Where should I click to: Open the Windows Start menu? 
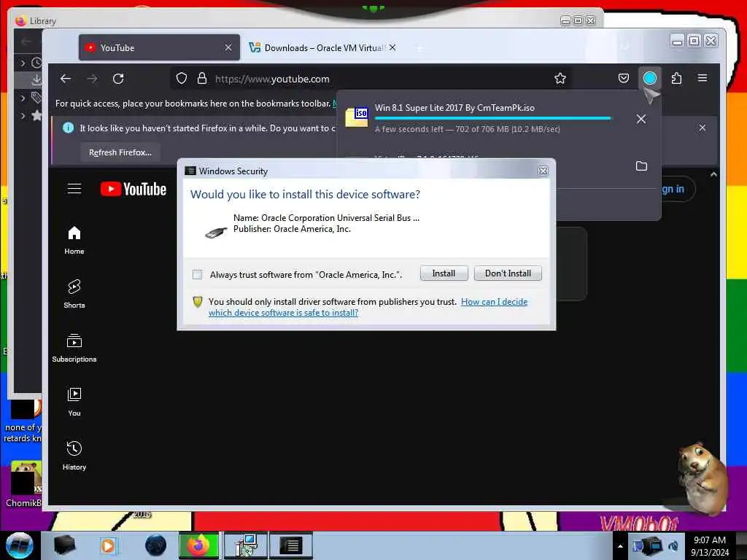tap(20, 545)
